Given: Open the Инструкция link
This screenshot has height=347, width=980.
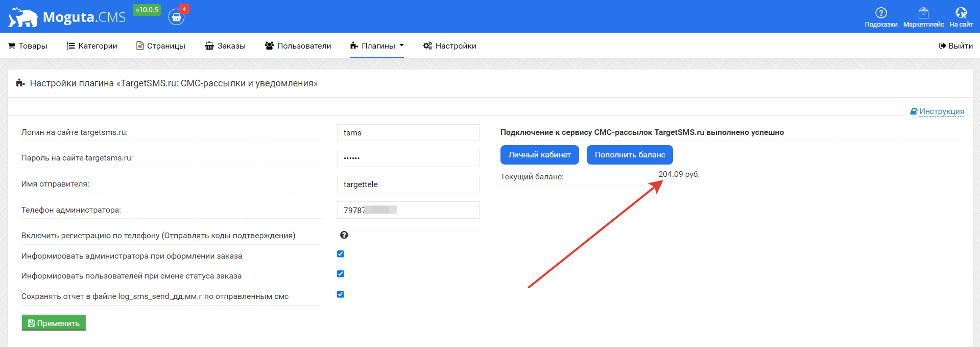Looking at the screenshot, I should point(937,111).
